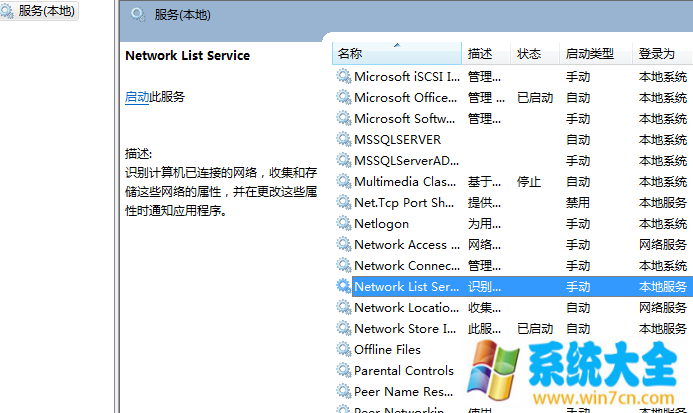Sort the list by the 登录为 column header
693x413 pixels.
[x=663, y=54]
